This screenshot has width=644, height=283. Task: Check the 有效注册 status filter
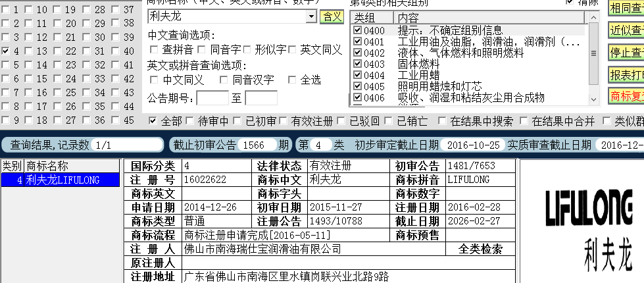coord(283,120)
